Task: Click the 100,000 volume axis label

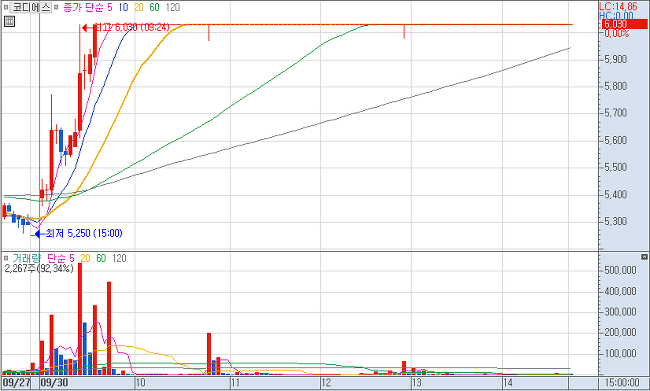Action: [x=620, y=353]
